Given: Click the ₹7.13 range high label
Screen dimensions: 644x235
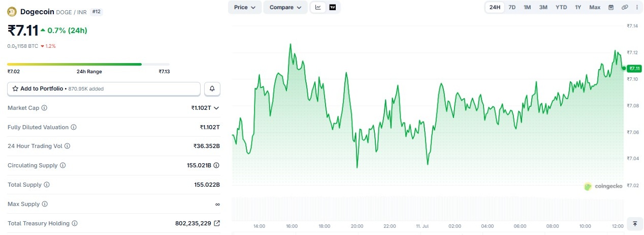Looking at the screenshot, I should [164, 72].
